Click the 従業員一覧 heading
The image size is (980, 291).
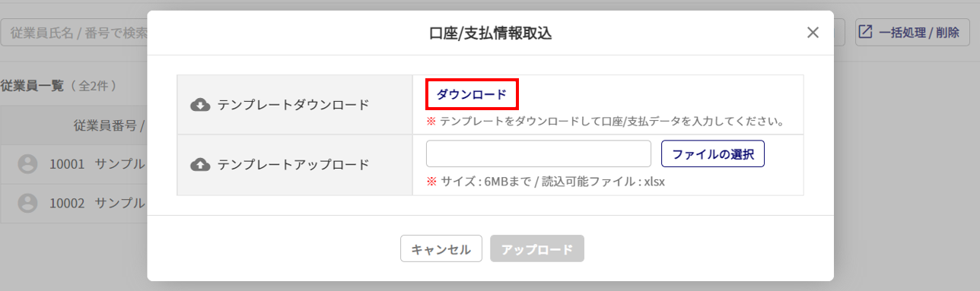pyautogui.click(x=32, y=86)
